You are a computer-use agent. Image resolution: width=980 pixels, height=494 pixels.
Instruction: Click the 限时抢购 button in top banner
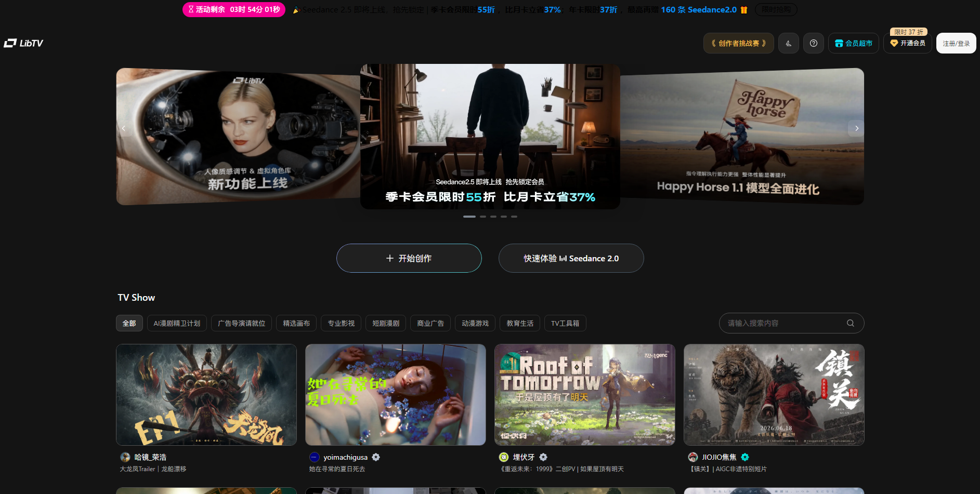[x=776, y=9]
